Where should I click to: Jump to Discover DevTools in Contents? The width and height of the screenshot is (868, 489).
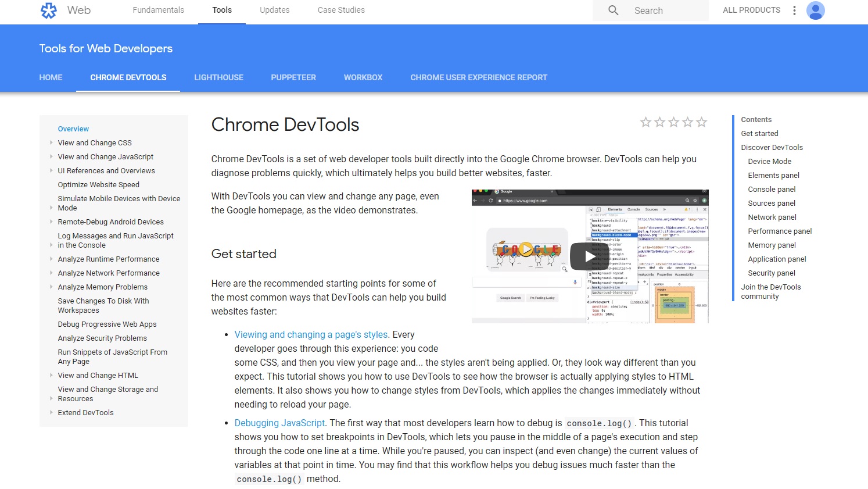pyautogui.click(x=772, y=147)
